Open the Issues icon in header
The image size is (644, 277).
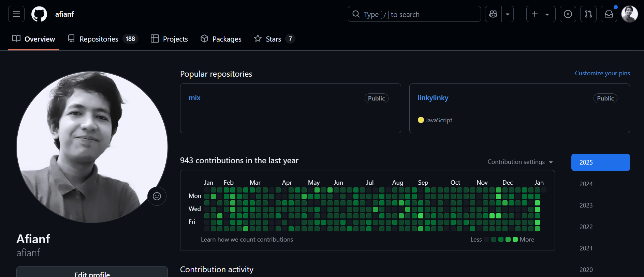pyautogui.click(x=568, y=14)
